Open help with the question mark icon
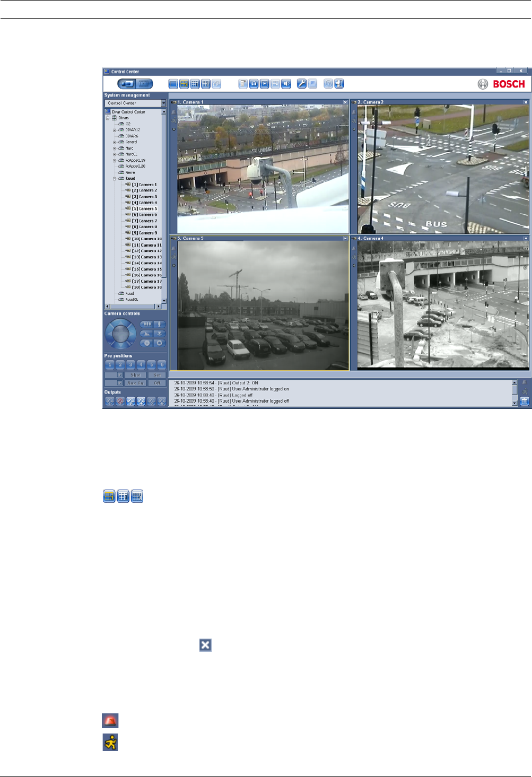 [328, 84]
